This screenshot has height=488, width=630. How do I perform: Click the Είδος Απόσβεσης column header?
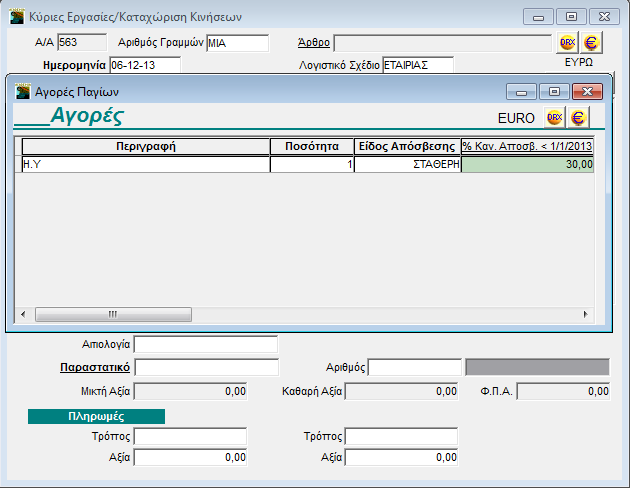[407, 146]
